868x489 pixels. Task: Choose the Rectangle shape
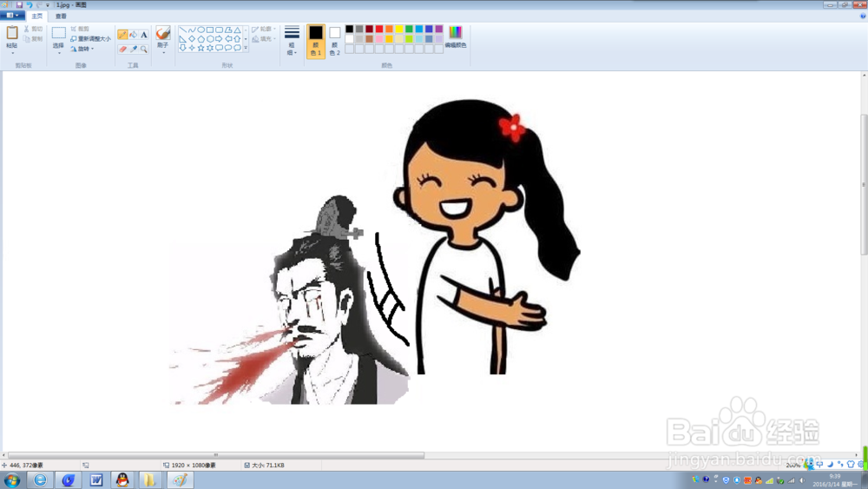(x=210, y=30)
